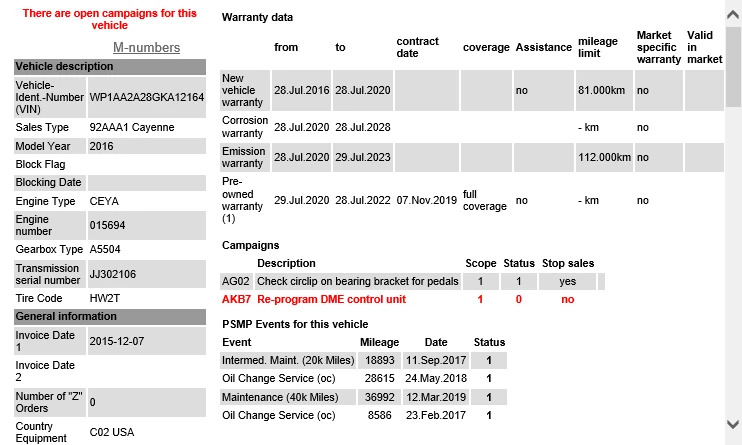This screenshot has width=742, height=445.
Task: Click event date 11.Sep.2017
Action: coord(436,360)
